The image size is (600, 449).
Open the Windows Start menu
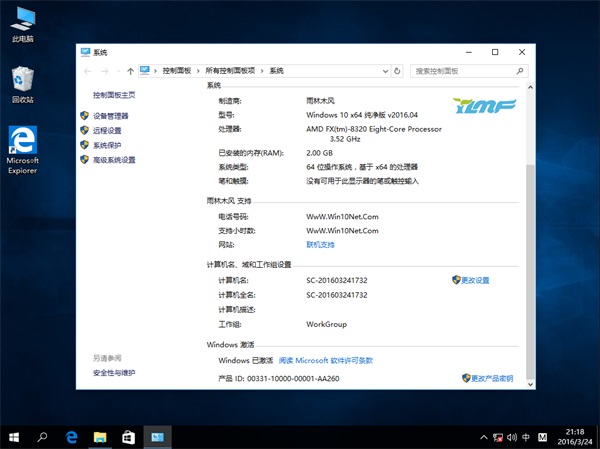[14, 437]
